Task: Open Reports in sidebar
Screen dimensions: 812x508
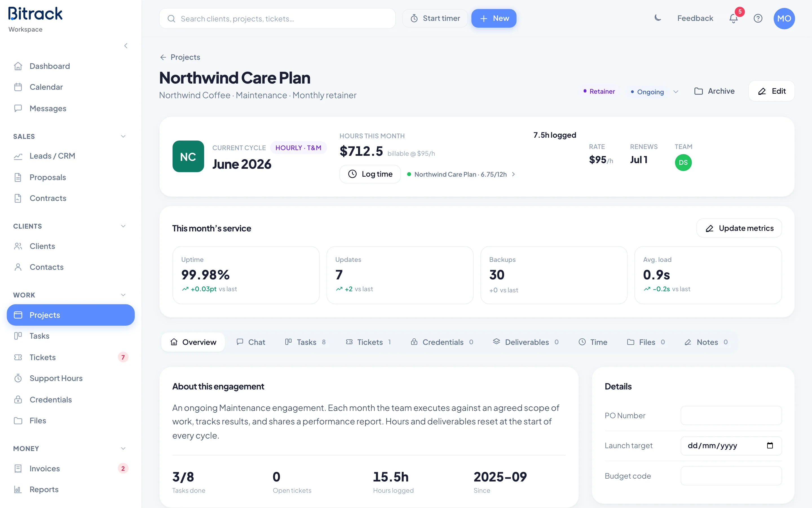Action: (x=70, y=490)
